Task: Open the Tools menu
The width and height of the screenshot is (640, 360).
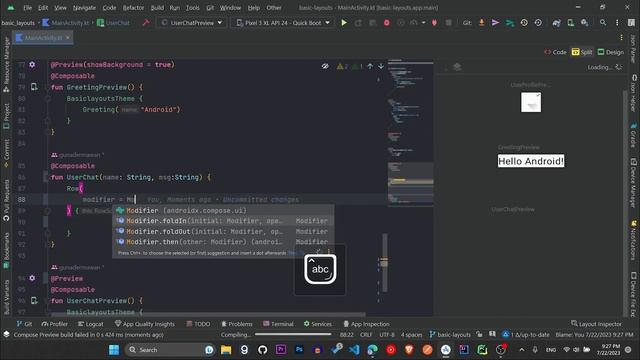Action: [193, 7]
